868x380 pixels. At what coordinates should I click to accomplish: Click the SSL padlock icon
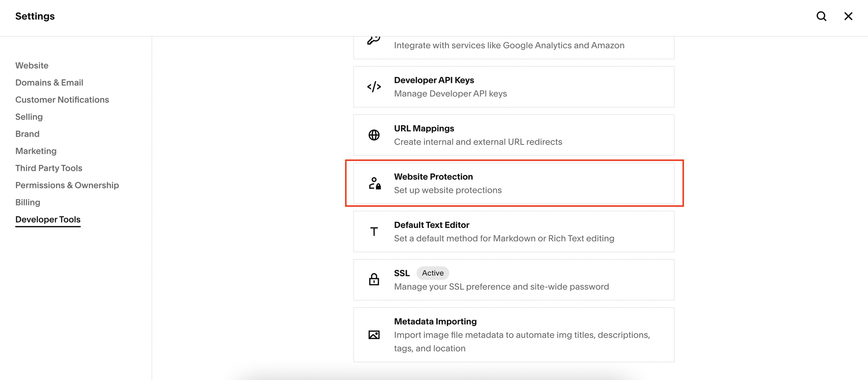point(374,279)
